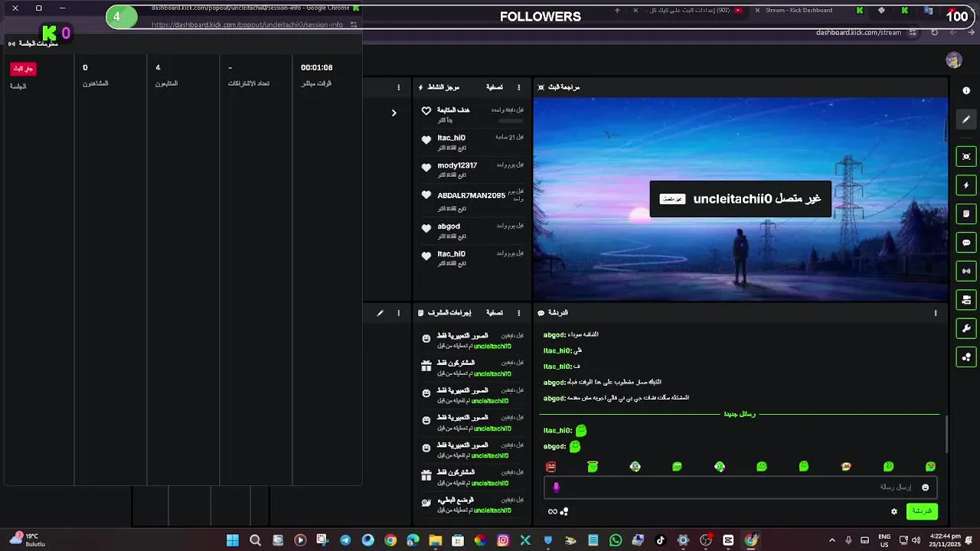Insert the red angry emote from quick emotes
This screenshot has width=980, height=551.
[550, 467]
